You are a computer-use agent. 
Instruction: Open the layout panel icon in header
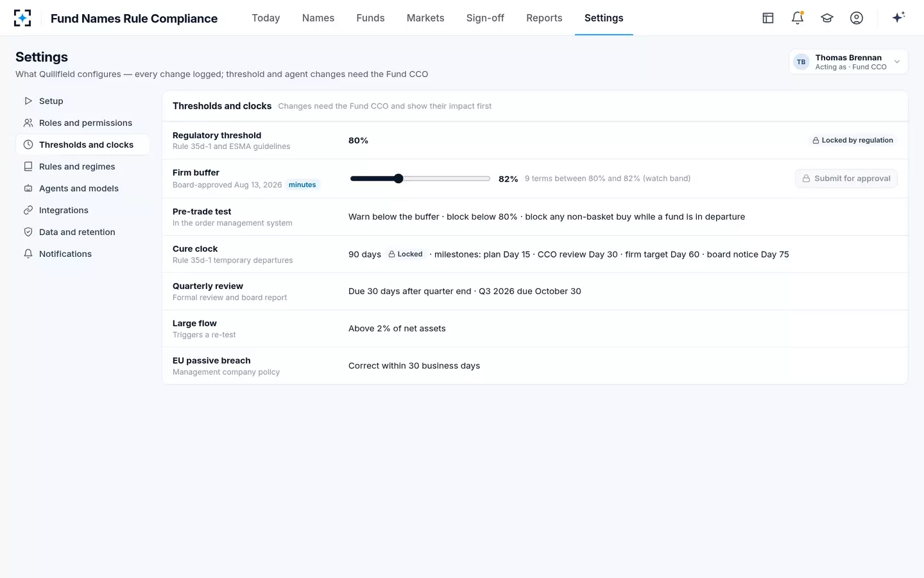[x=768, y=18]
